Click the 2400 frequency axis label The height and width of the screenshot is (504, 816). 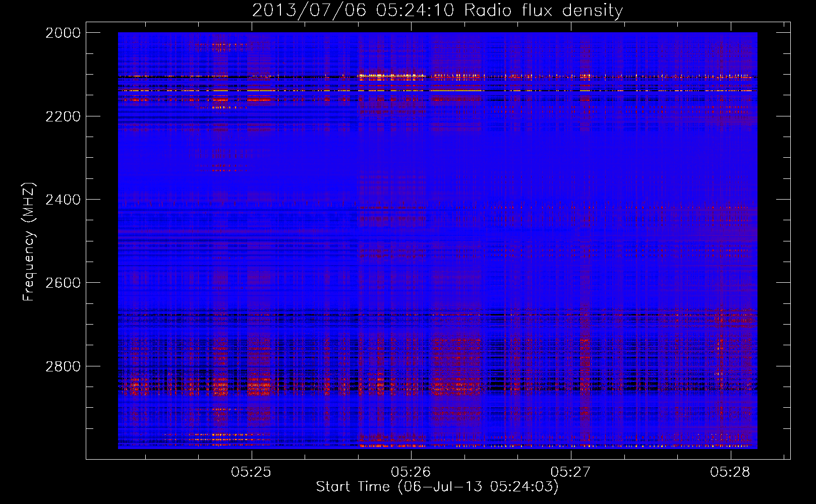[63, 200]
